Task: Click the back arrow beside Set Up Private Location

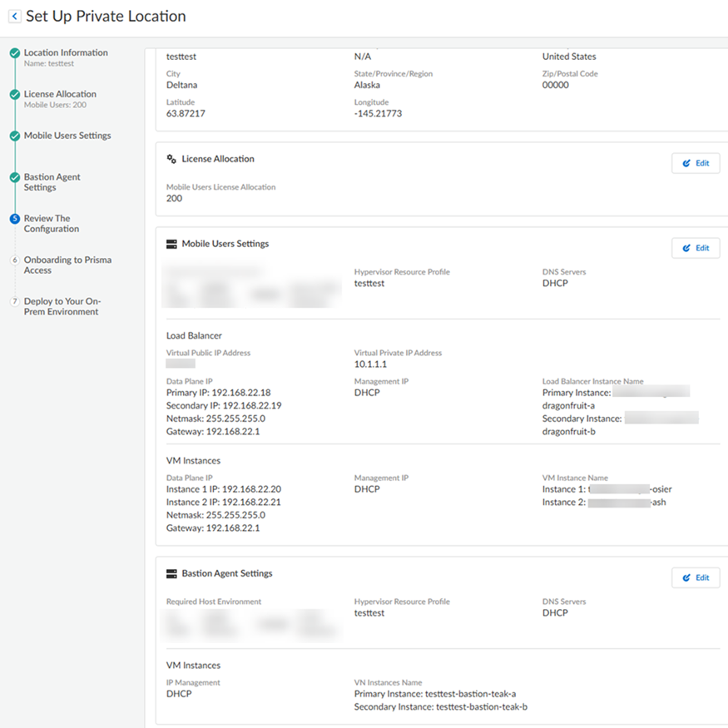Action: [x=15, y=17]
